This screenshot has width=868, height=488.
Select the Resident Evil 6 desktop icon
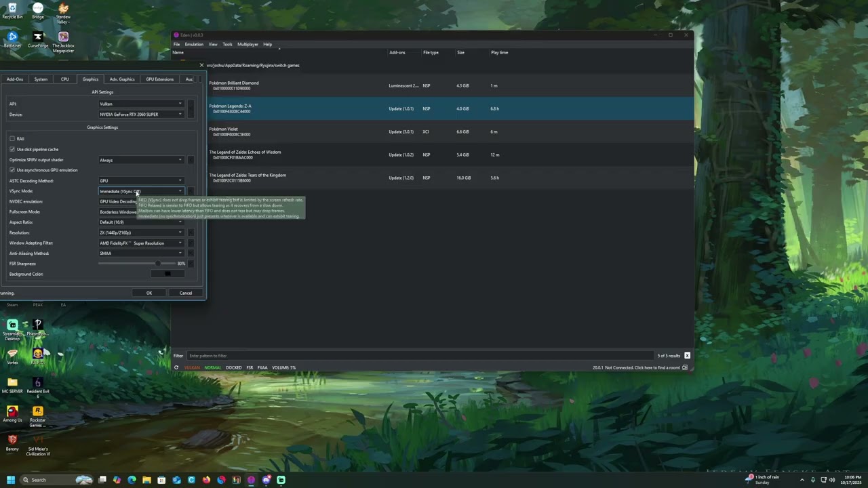pyautogui.click(x=38, y=387)
